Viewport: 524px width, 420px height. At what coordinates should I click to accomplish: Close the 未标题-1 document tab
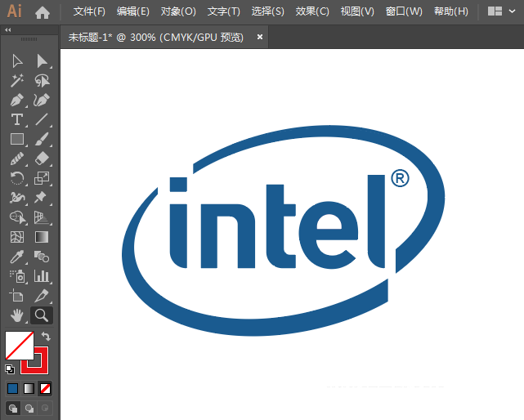260,37
